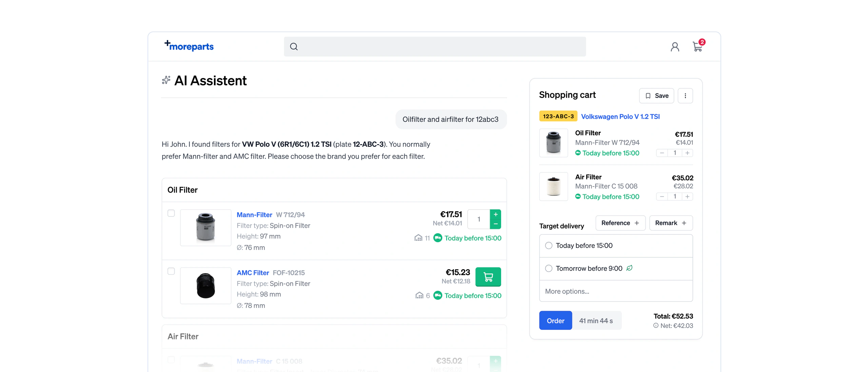Screen dimensions: 868x372
Task: Click the user message 'Oilfilter and airfilter for 12abc3'
Action: tap(451, 119)
